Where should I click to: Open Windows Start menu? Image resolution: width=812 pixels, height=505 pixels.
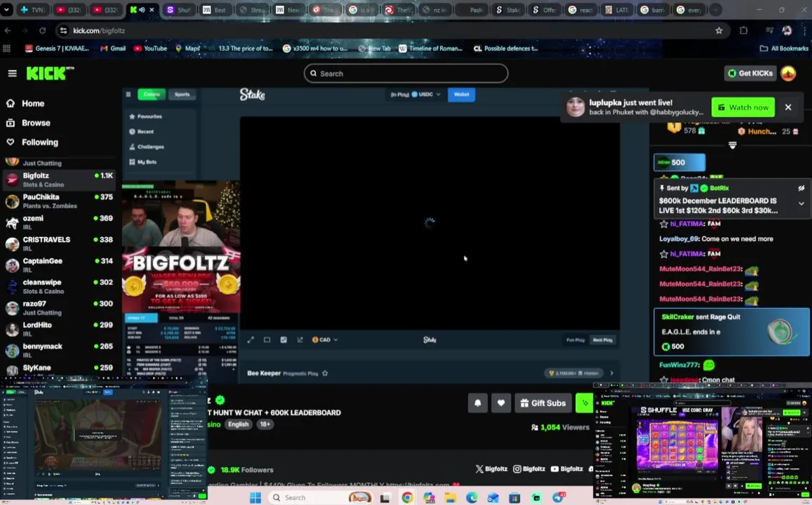coord(255,498)
